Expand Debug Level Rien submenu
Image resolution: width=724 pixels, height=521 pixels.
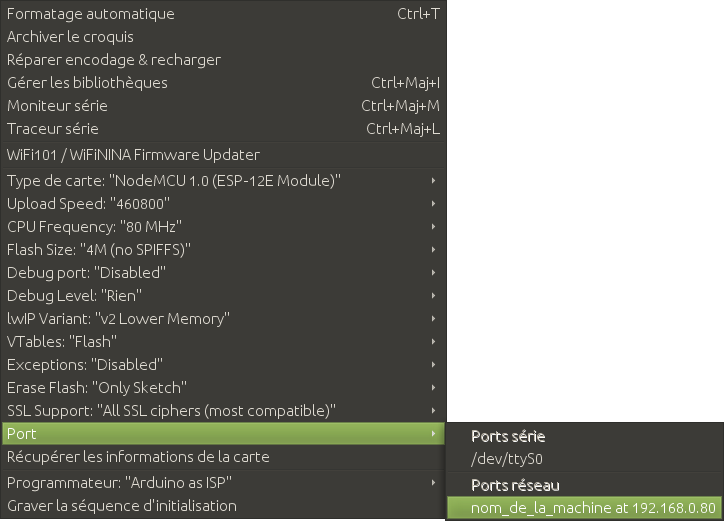(x=74, y=296)
